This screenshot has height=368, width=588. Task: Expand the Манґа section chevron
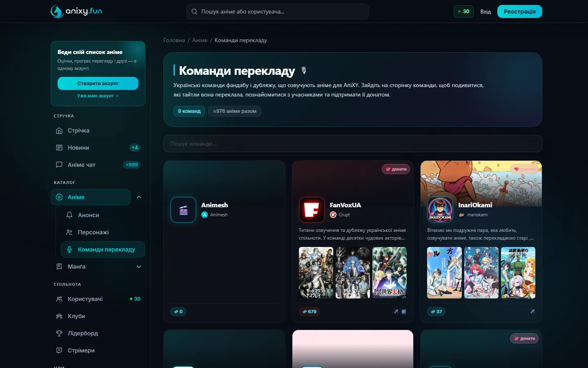[x=139, y=267]
